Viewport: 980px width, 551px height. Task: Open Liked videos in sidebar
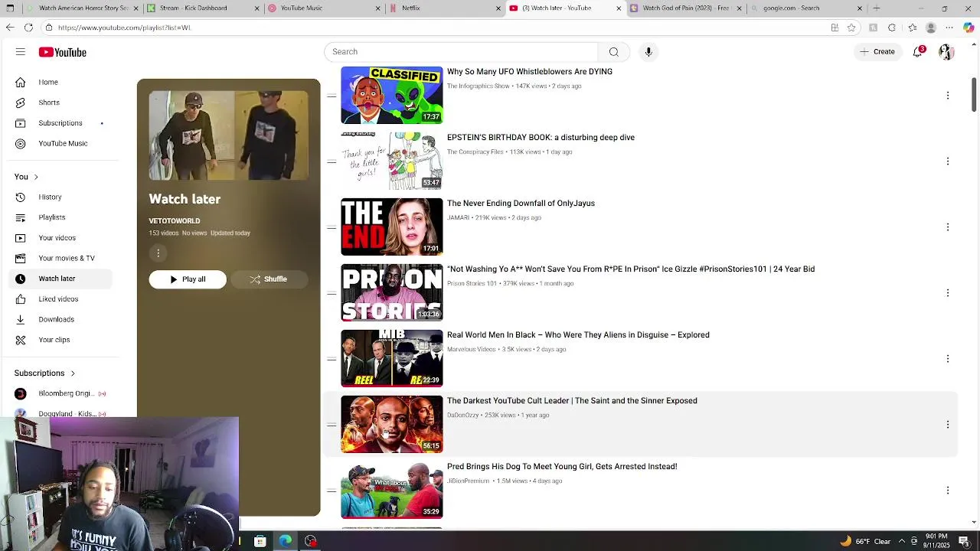[x=60, y=299]
